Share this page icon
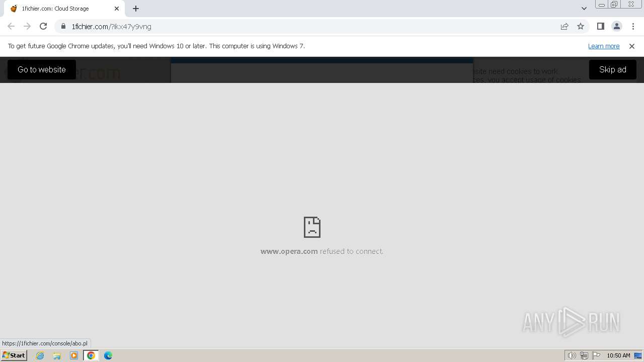 tap(565, 26)
